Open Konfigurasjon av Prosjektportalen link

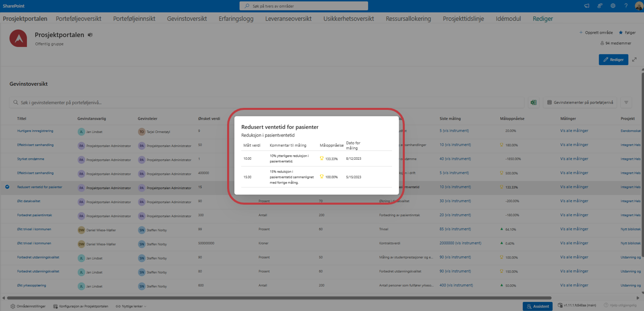pyautogui.click(x=81, y=306)
